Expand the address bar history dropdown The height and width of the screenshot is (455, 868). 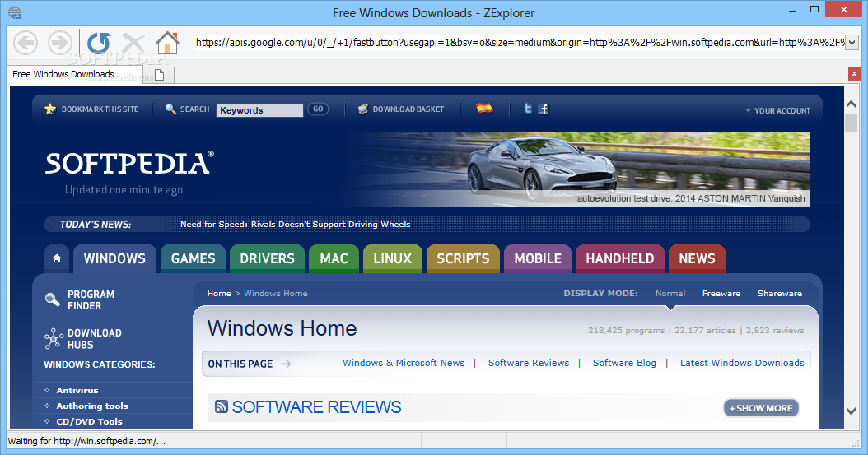tap(852, 43)
